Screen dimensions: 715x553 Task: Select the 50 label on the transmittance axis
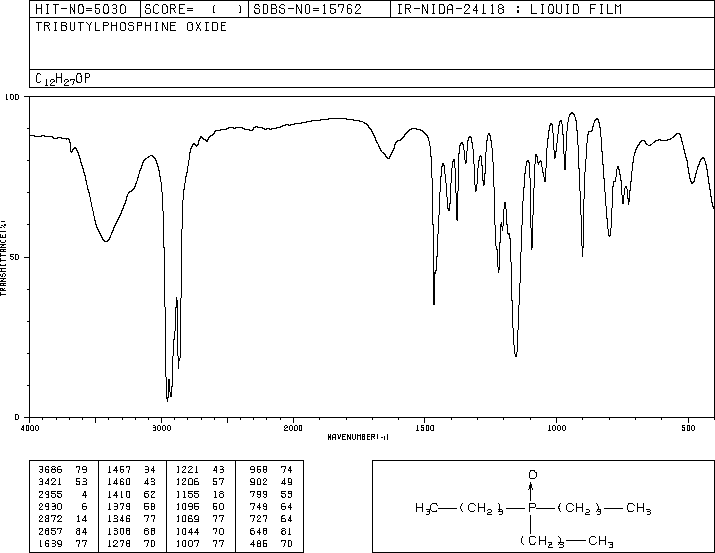pyautogui.click(x=15, y=257)
